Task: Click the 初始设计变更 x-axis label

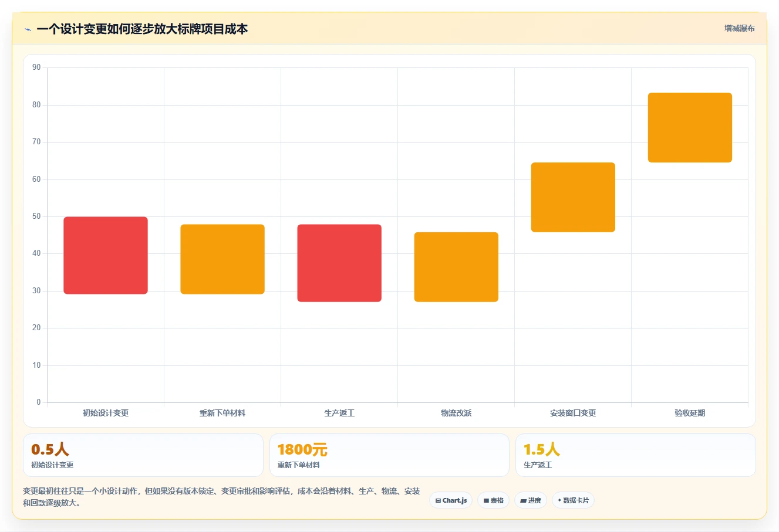Action: tap(106, 413)
